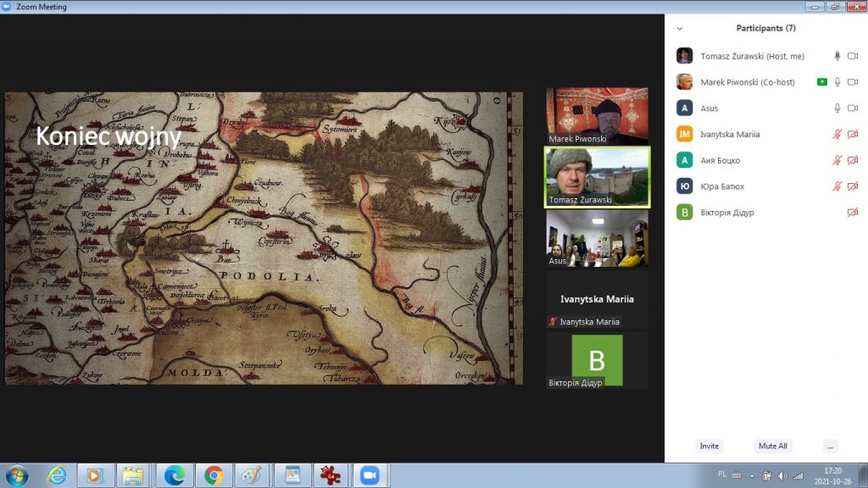Collapse the Participants panel using the chevron
The height and width of the screenshot is (488, 868).
(680, 28)
